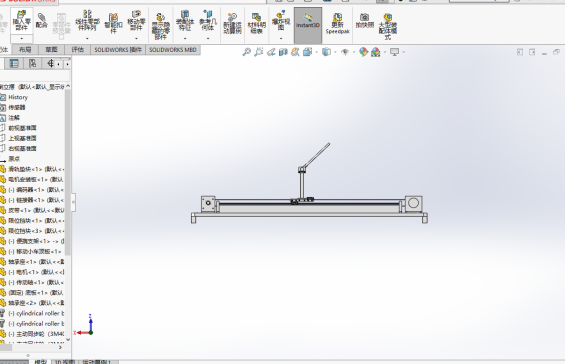Viewport: 565px width, 364px height.
Task: Select the 配合 (Mate) paperclip tool
Action: click(x=42, y=21)
